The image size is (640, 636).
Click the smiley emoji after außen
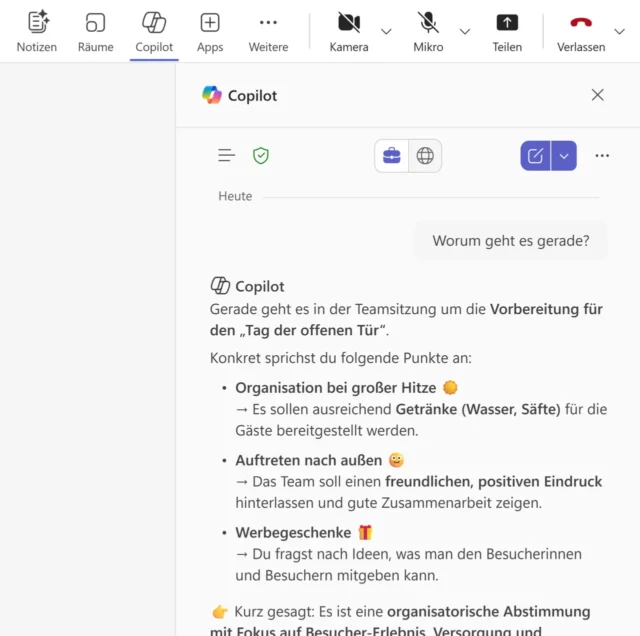tap(396, 460)
